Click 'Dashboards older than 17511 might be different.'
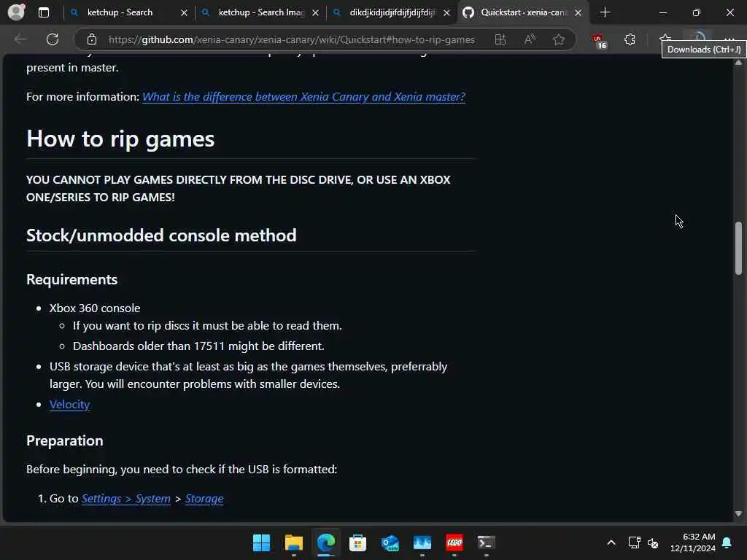Screen dimensions: 747x560 coord(198,346)
